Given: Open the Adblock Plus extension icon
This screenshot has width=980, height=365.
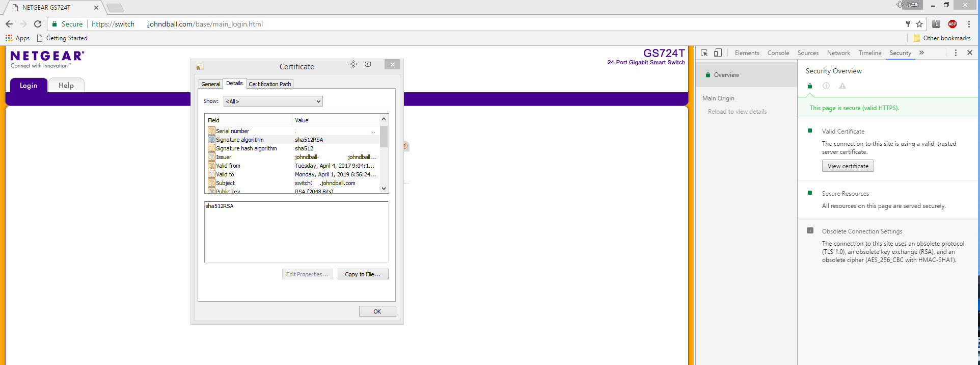Looking at the screenshot, I should point(952,24).
